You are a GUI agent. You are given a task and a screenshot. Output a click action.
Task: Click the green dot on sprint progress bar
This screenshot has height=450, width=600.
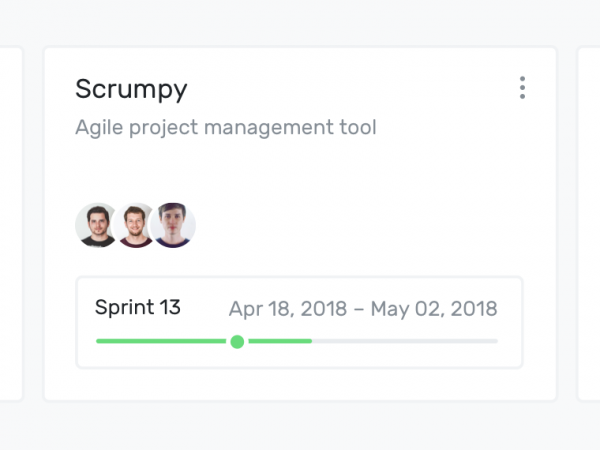click(x=237, y=341)
